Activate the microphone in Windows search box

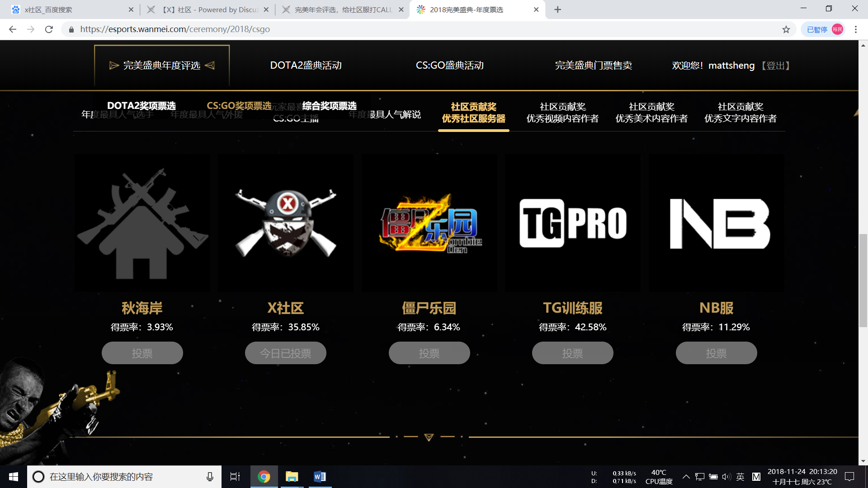(x=210, y=476)
